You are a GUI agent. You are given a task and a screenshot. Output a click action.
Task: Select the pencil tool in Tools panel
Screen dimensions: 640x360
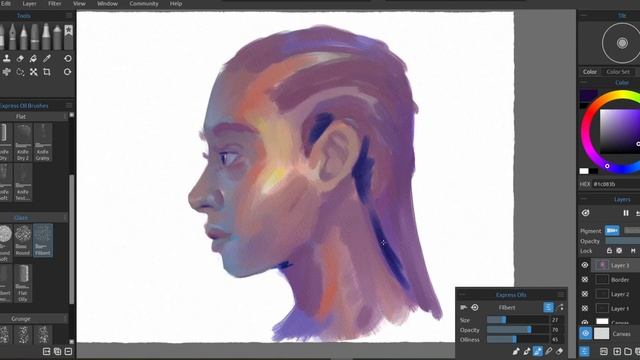pyautogui.click(x=24, y=36)
